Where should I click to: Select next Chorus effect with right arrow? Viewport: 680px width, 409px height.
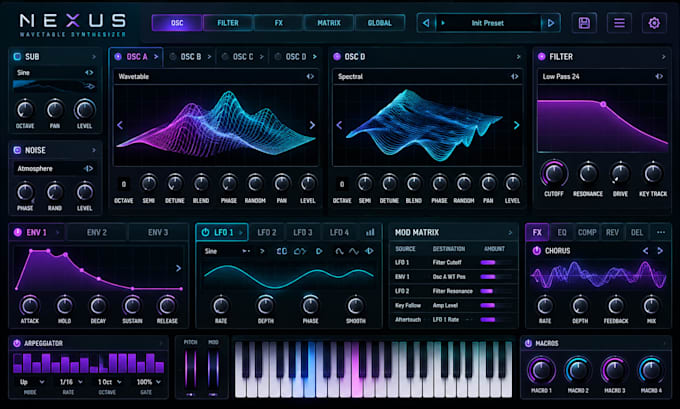click(660, 251)
